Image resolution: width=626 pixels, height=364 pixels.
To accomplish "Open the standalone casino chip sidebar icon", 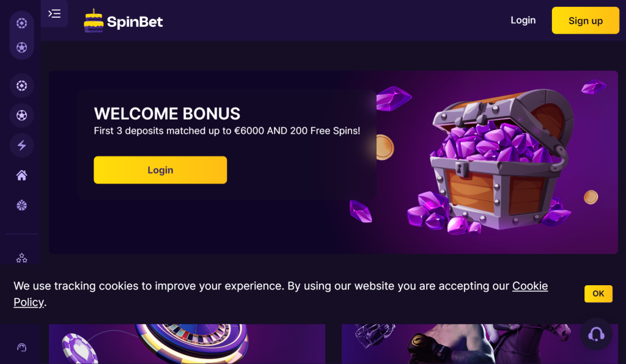I will pyautogui.click(x=22, y=86).
